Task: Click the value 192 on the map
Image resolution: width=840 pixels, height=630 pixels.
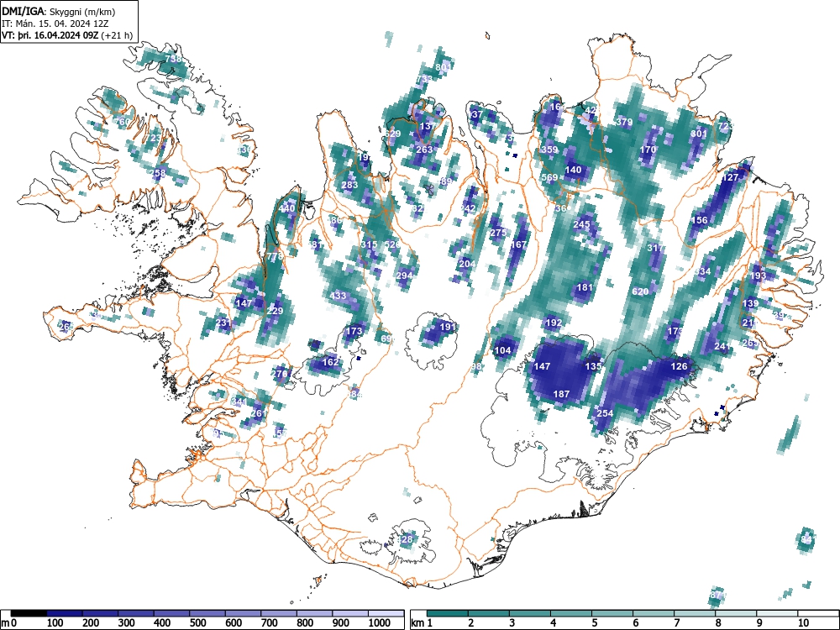Action: pyautogui.click(x=553, y=323)
